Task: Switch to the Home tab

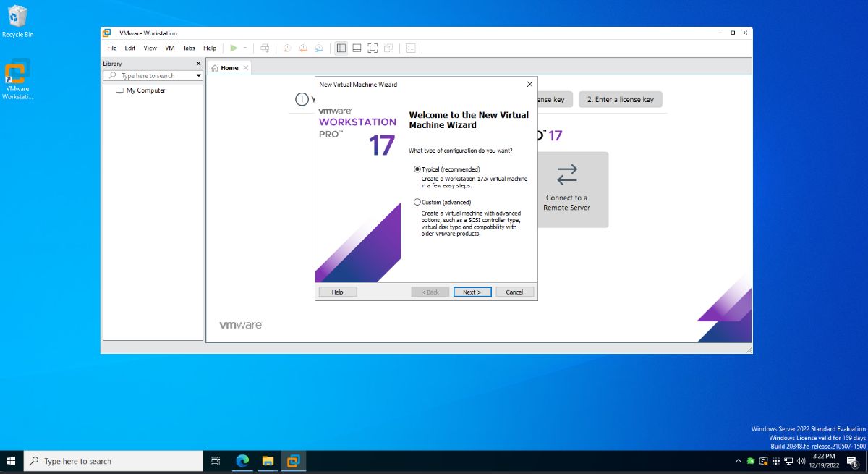Action: (x=230, y=68)
